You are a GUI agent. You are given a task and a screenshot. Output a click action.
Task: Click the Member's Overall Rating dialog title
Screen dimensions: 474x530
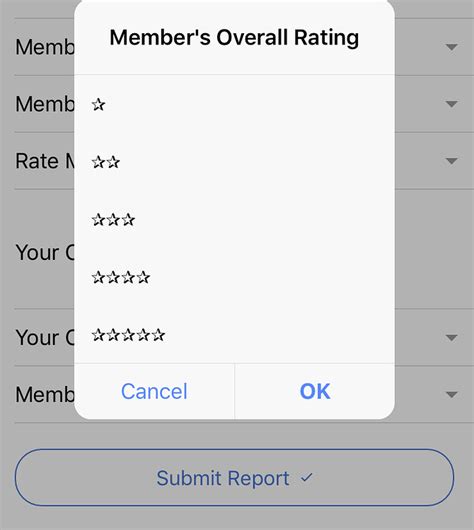coord(234,37)
